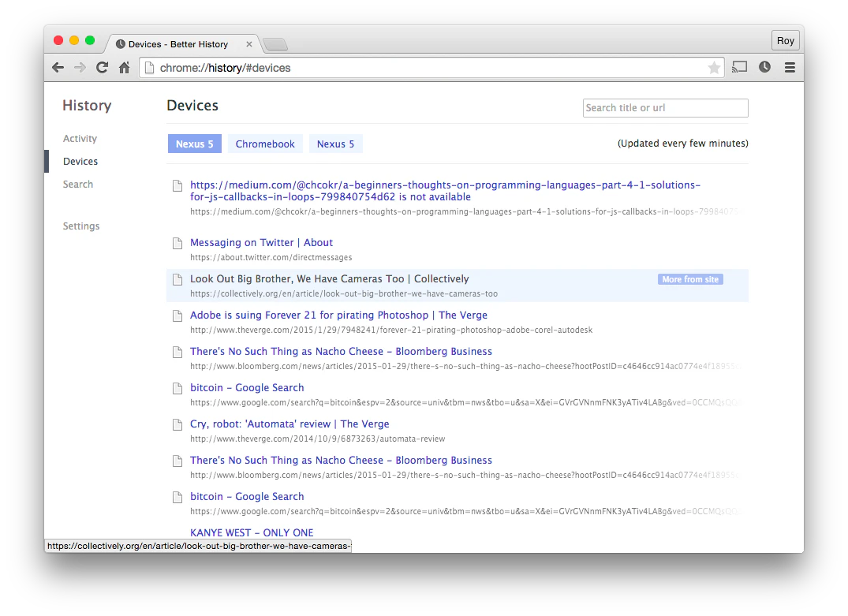This screenshot has width=848, height=616.
Task: Switch to the Chromebook device tab
Action: [x=265, y=144]
